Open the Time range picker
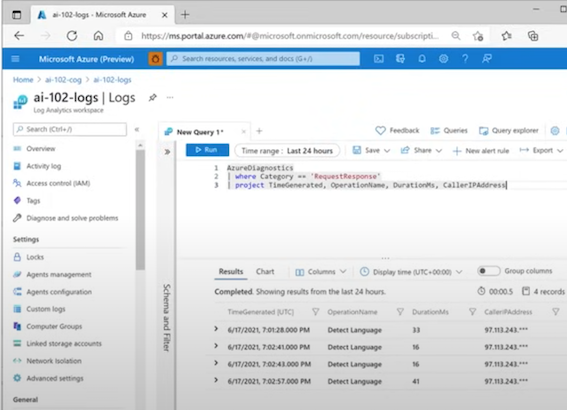The height and width of the screenshot is (410, 567). pyautogui.click(x=287, y=150)
